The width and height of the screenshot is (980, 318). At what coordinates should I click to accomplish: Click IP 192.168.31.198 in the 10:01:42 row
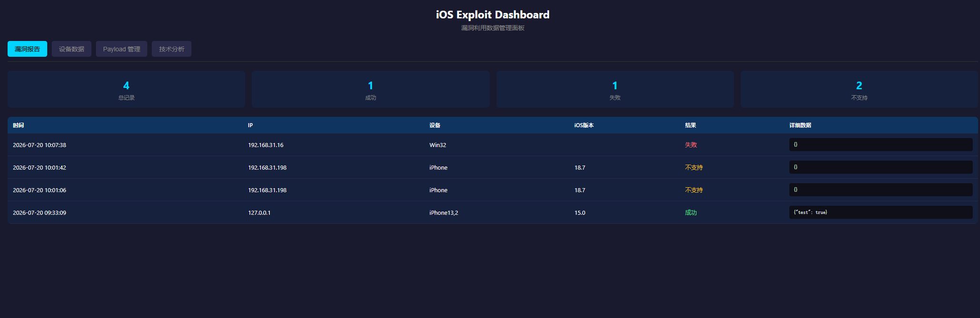[x=267, y=167]
